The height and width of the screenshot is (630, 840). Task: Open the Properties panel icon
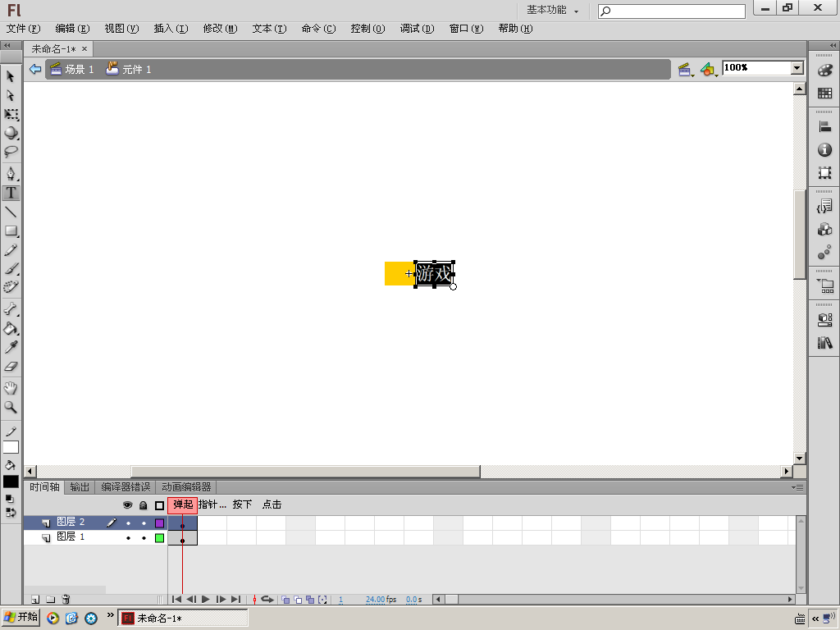[x=825, y=319]
